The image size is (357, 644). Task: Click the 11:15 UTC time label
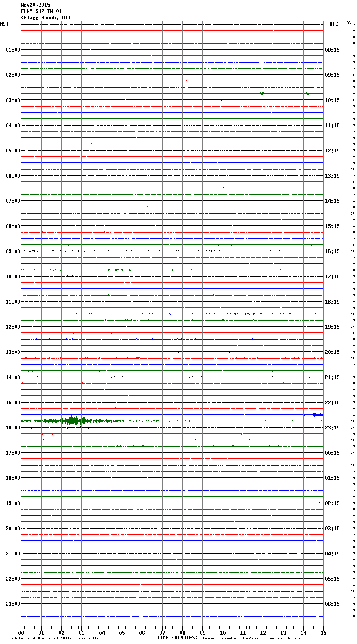[332, 126]
